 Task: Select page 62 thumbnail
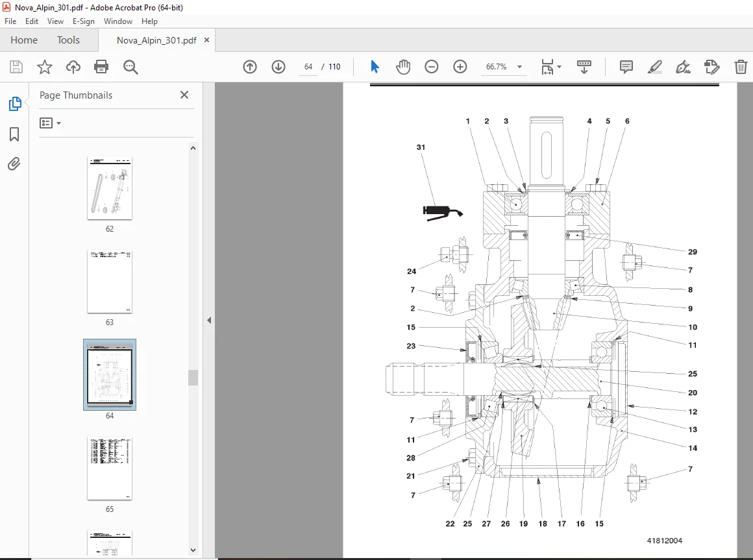tap(110, 188)
